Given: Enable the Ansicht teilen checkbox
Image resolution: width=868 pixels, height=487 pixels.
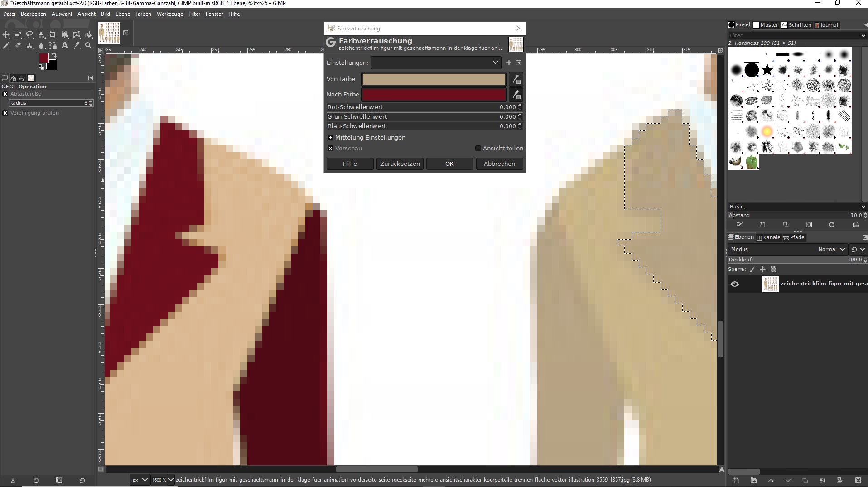Looking at the screenshot, I should 478,148.
